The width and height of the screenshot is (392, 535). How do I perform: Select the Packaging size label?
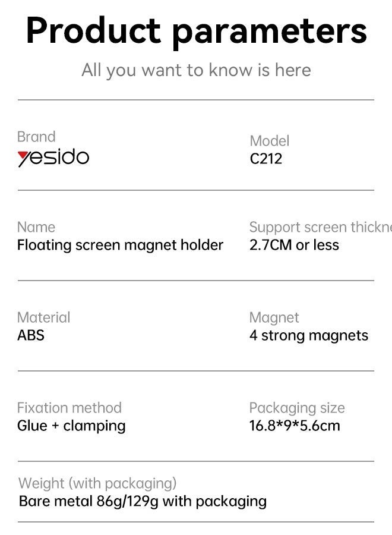pos(297,408)
